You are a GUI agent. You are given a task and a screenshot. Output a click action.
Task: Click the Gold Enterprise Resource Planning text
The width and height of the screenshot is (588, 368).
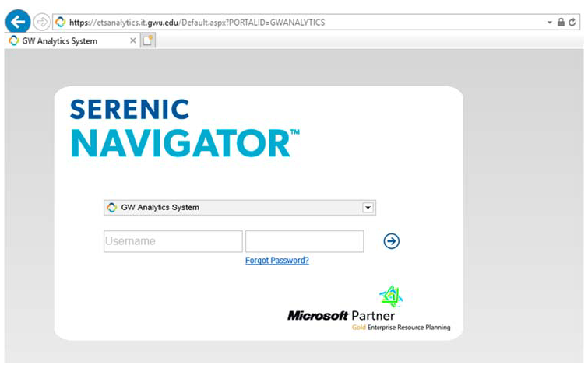click(401, 327)
